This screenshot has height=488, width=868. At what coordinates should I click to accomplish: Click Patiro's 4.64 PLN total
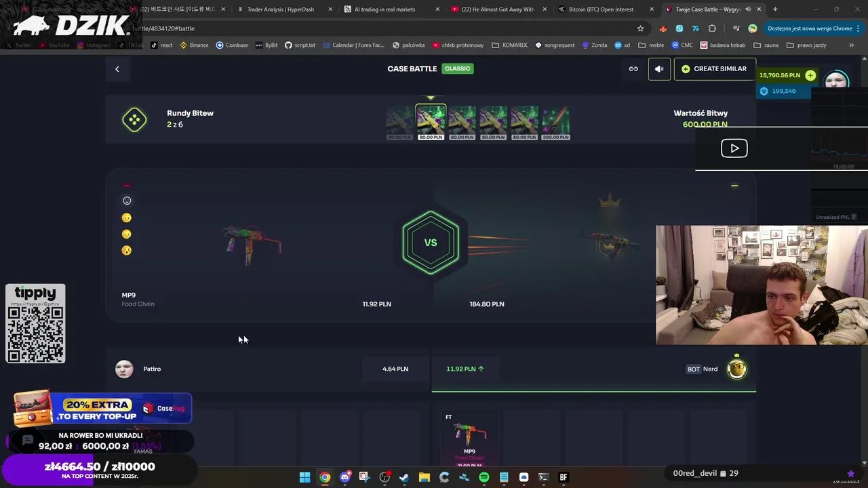(x=395, y=369)
